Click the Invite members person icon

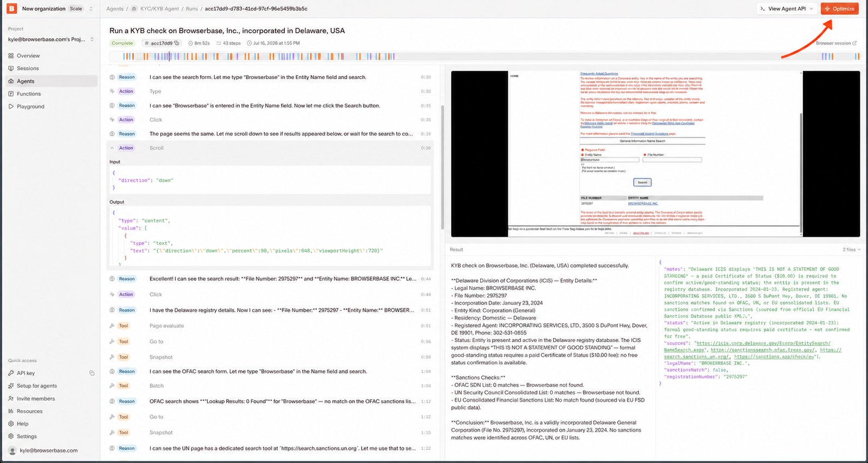pos(11,399)
